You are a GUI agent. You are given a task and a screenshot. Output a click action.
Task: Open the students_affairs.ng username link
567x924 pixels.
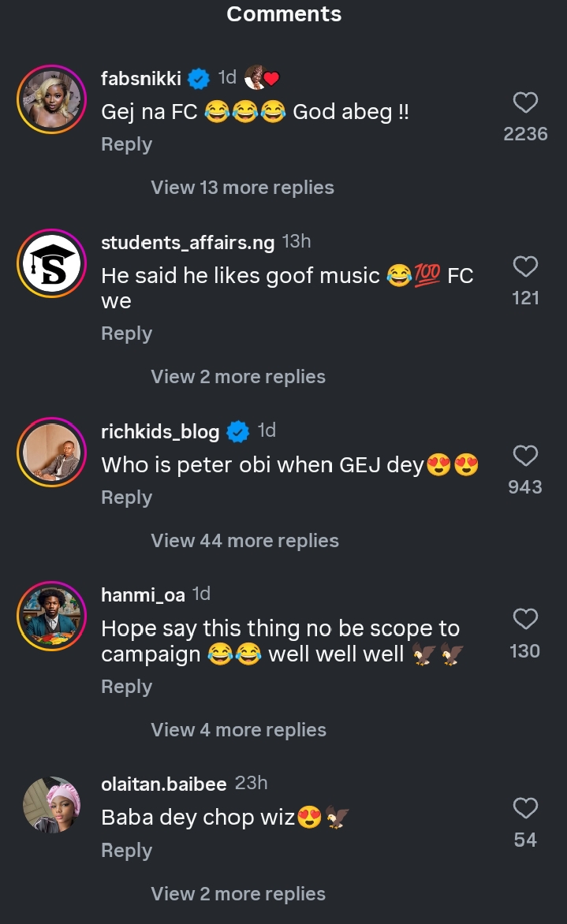point(188,243)
